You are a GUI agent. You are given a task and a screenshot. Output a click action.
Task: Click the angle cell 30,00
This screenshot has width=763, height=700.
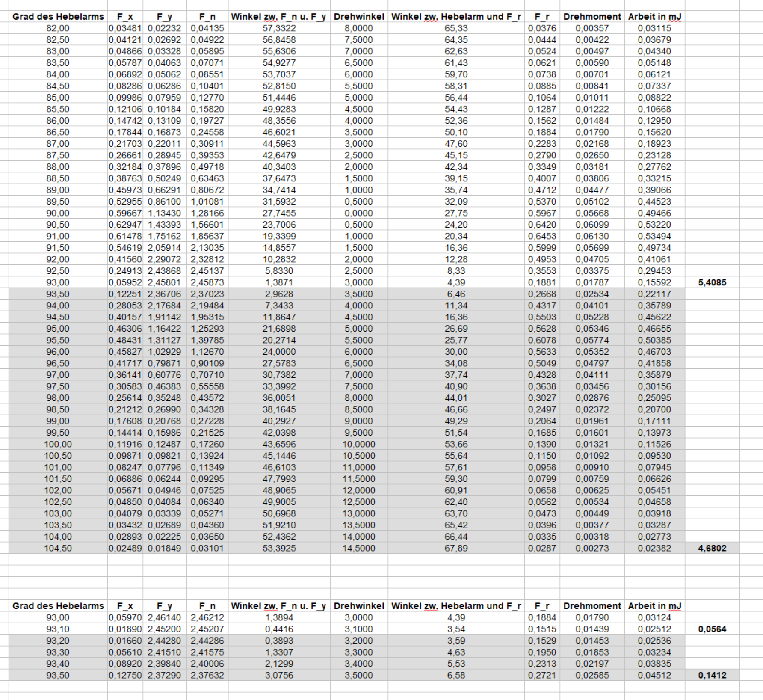(x=456, y=352)
